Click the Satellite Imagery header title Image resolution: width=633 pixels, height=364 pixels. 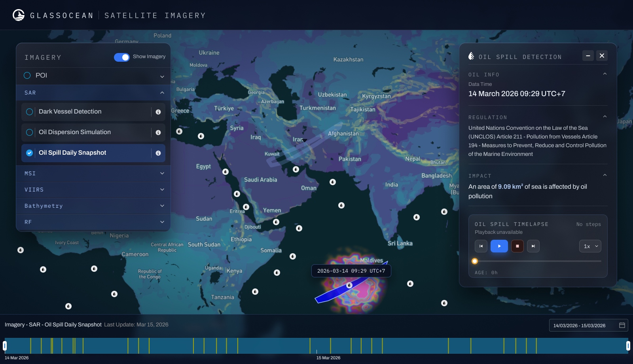coord(155,15)
